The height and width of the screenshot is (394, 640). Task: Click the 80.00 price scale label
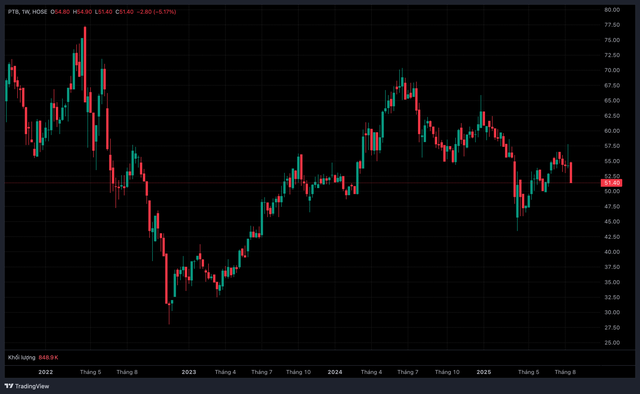coord(612,10)
